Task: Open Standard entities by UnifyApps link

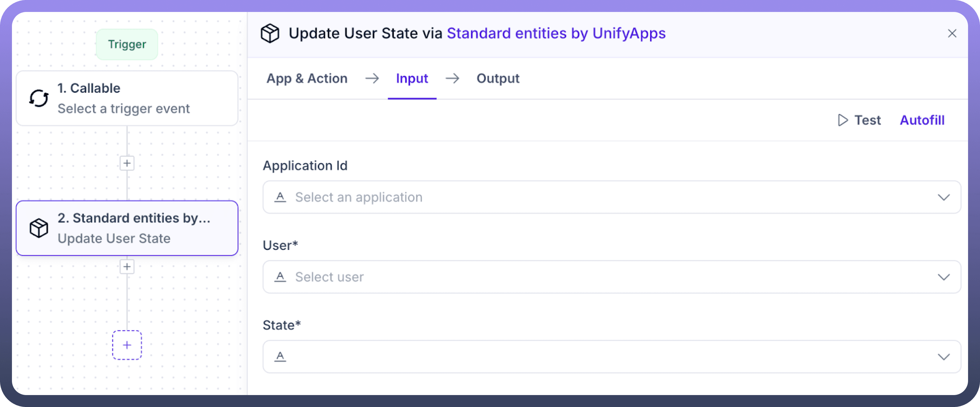Action: [x=556, y=33]
